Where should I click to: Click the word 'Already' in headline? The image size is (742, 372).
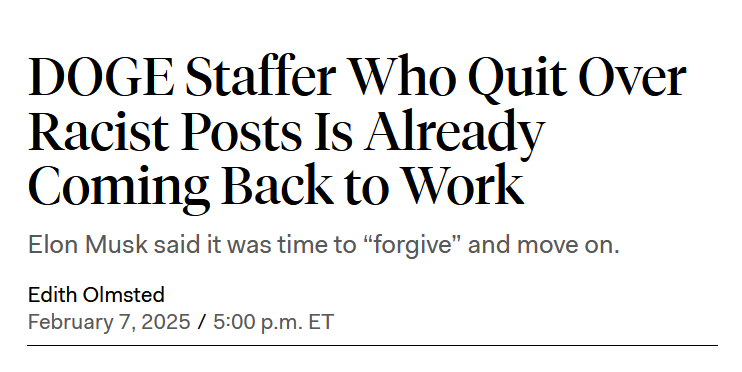tap(455, 133)
